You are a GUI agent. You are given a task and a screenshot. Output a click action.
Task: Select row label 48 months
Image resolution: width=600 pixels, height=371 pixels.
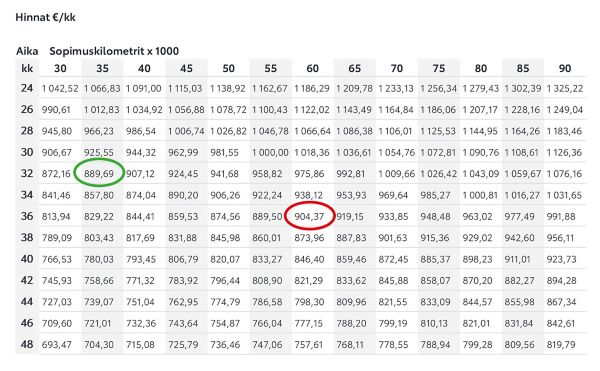[x=27, y=344]
